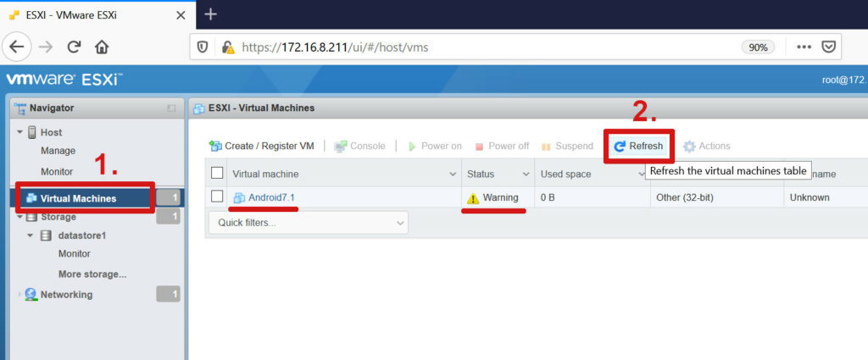The width and height of the screenshot is (868, 360).
Task: Click the Networking count badge
Action: coord(169,294)
